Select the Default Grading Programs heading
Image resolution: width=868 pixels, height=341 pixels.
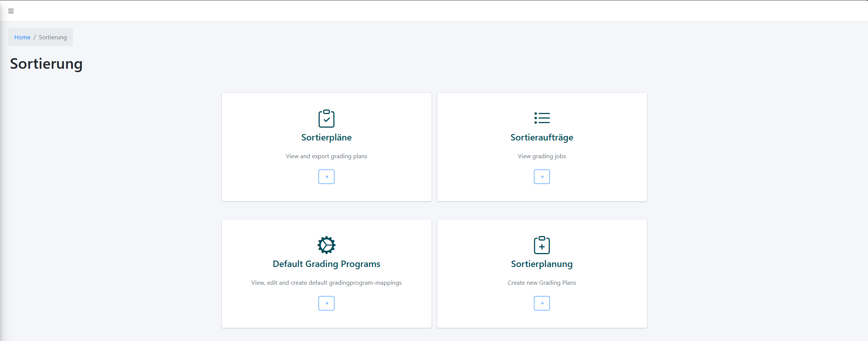tap(326, 264)
